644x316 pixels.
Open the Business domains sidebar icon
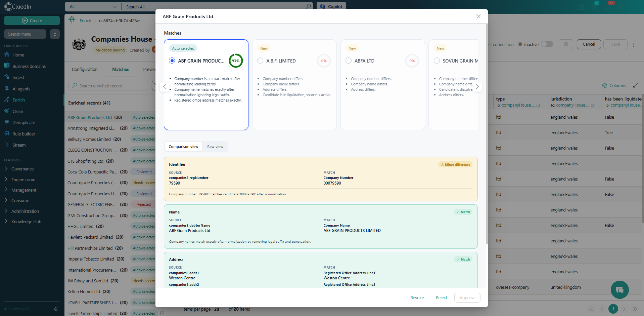pyautogui.click(x=7, y=66)
